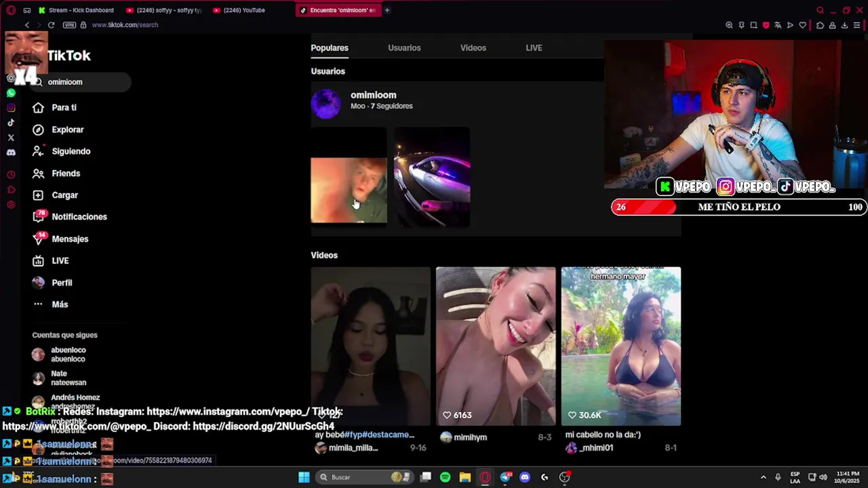Open Instagram in the Opera sidebar
Image resolution: width=868 pixels, height=488 pixels.
pos(11,108)
